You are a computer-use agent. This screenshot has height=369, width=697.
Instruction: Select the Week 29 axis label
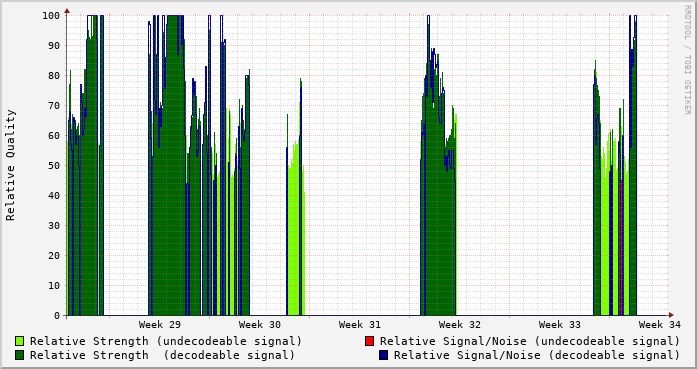pyautogui.click(x=160, y=325)
